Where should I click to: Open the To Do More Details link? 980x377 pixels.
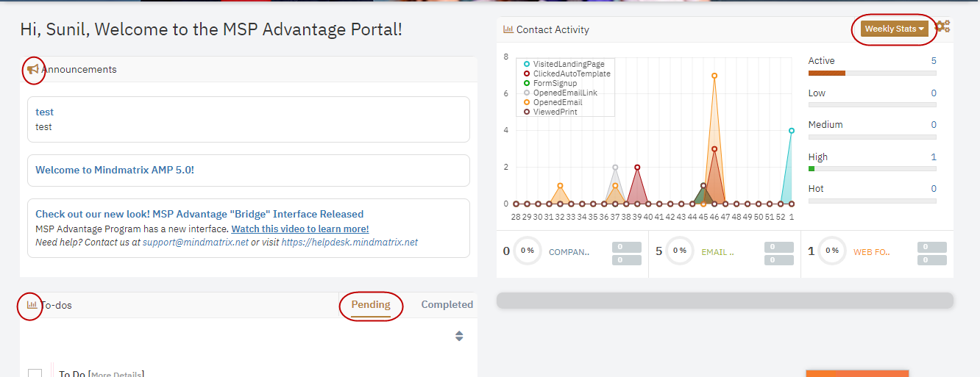[116, 375]
